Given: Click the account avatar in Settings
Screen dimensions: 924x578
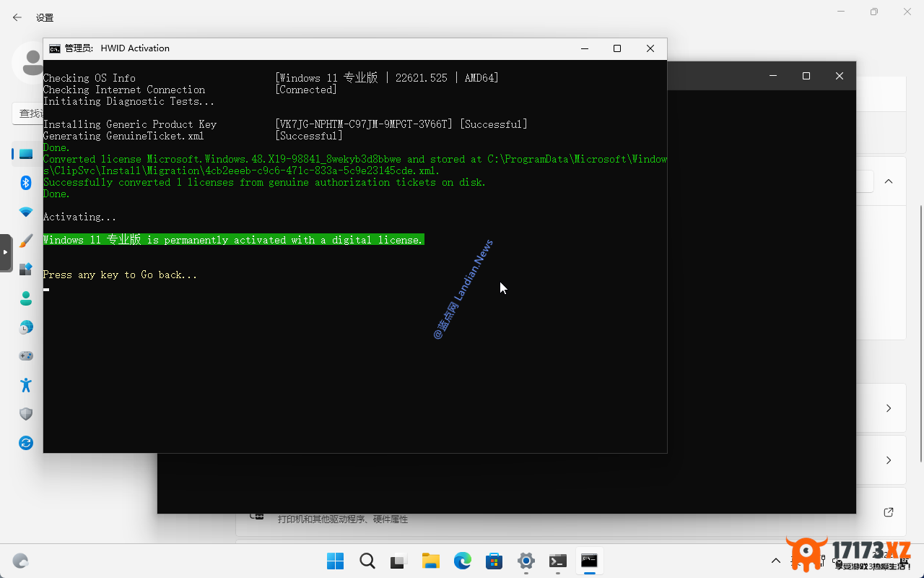Looking at the screenshot, I should coord(27,64).
